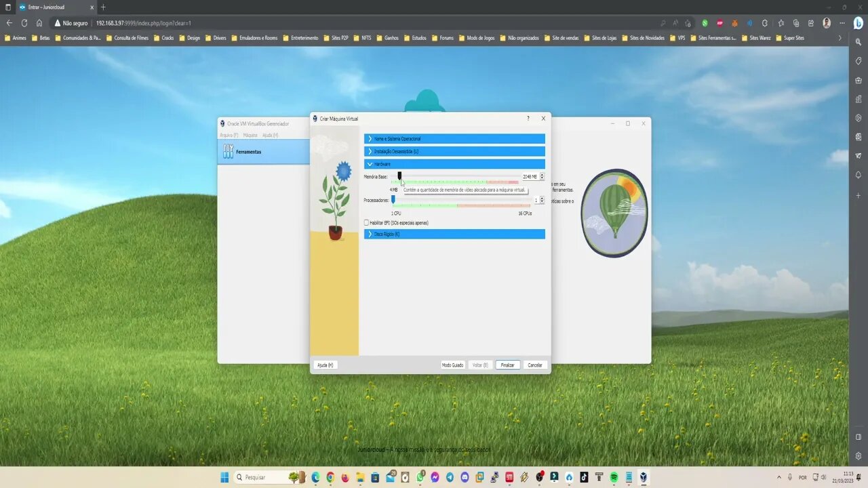Open the Cracks bookmarks folder

coord(164,38)
